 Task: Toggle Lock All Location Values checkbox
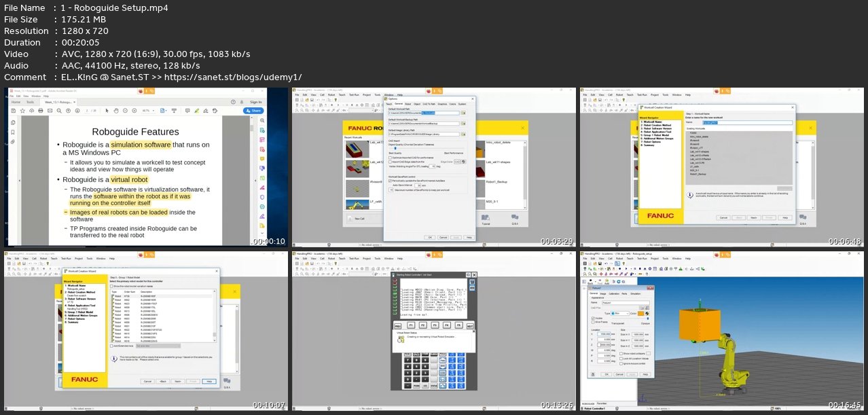tap(621, 359)
